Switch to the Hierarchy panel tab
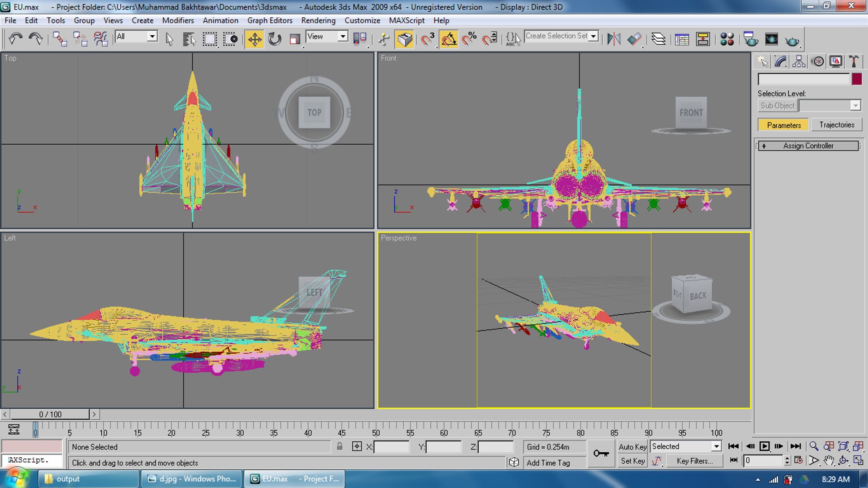The image size is (868, 488). coord(799,62)
